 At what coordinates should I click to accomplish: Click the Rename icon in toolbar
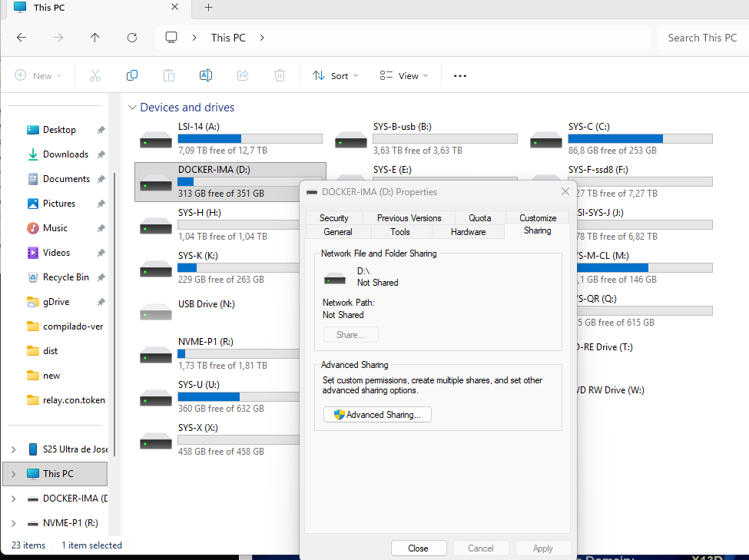pos(205,75)
